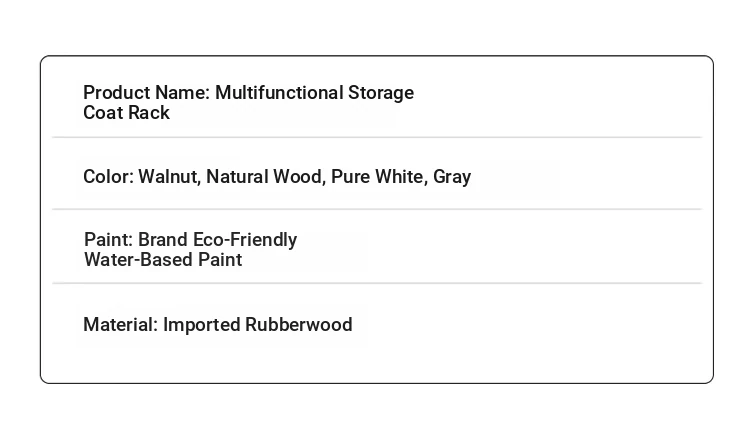Screen dimensions: 750x433
Task: Select the "Multifunctional Storage" text
Action: [x=314, y=92]
